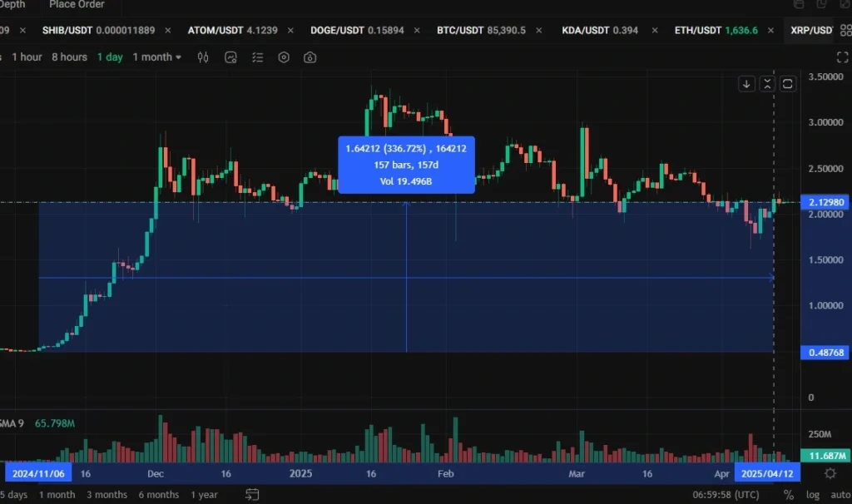Viewport: 852px width, 504px height.
Task: Set chart range to 3 months
Action: pos(106,494)
